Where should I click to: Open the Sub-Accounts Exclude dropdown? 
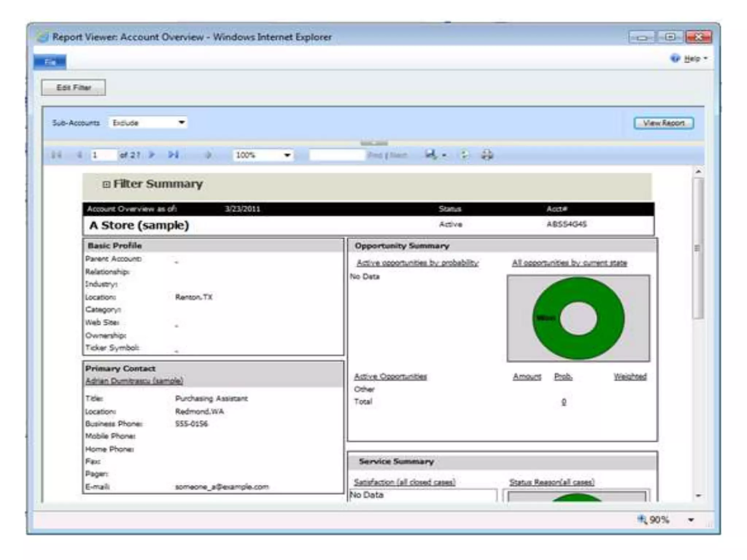(148, 122)
